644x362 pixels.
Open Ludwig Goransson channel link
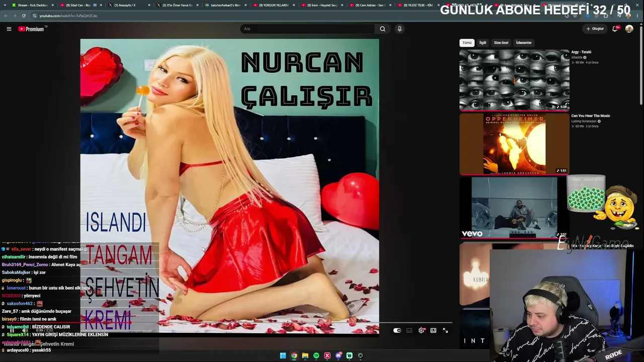584,121
